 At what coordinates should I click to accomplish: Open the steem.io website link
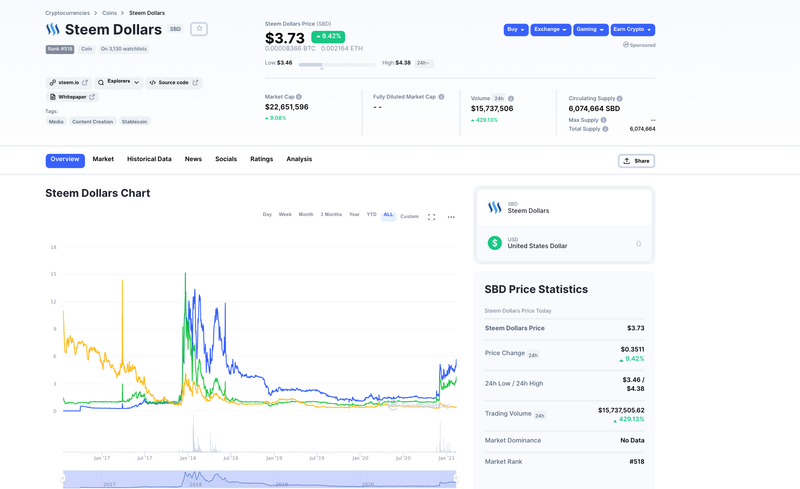[68, 83]
